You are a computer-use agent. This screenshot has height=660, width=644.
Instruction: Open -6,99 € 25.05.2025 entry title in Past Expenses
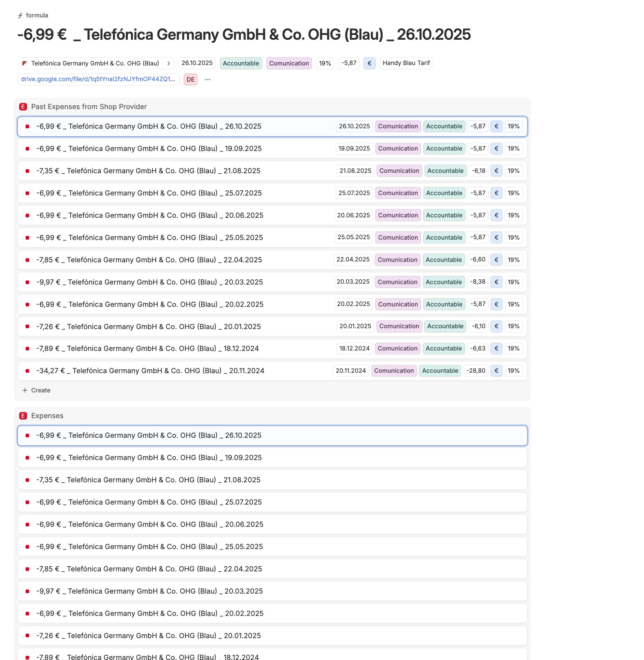point(150,238)
